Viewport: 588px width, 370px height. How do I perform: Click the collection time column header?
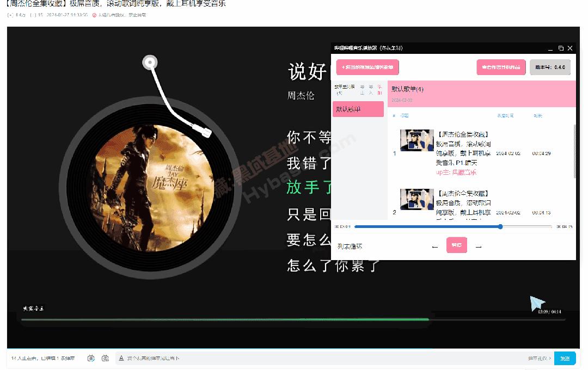coord(505,116)
